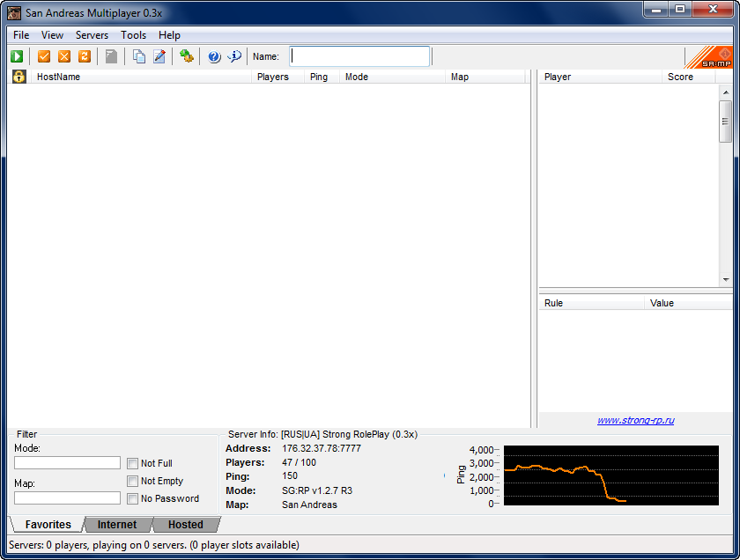Click the orange X Delete Server icon
Viewport: 740px width, 560px height.
[x=64, y=56]
